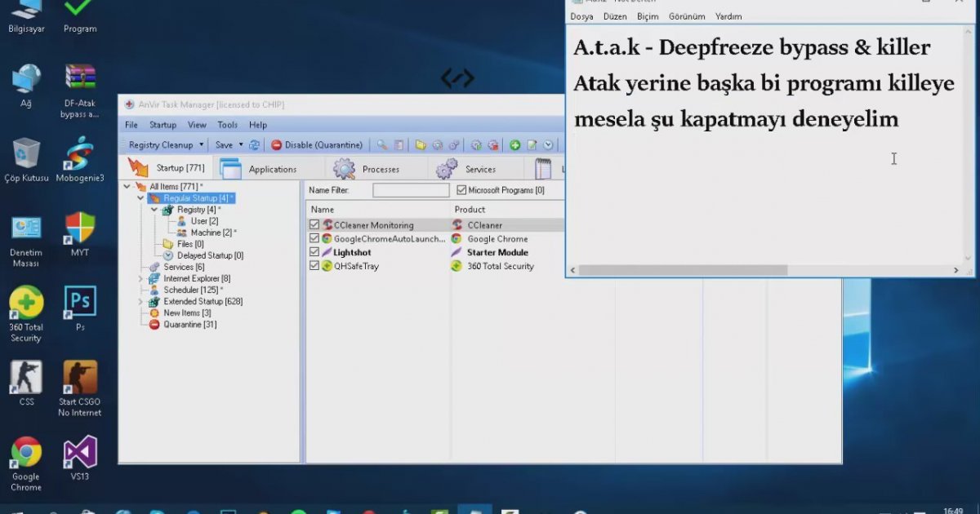Viewport: 980px width, 514px height.
Task: Select Delayed Startup [0] tree item
Action: point(210,255)
